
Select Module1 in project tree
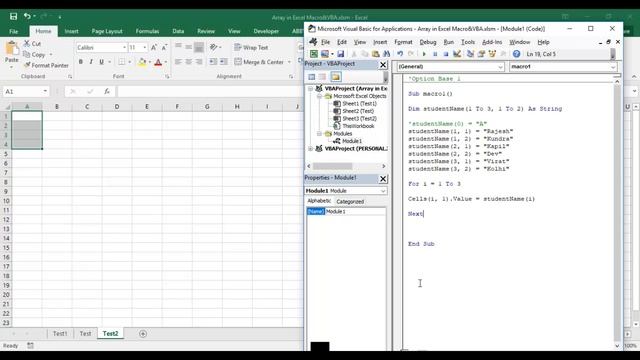click(352, 141)
